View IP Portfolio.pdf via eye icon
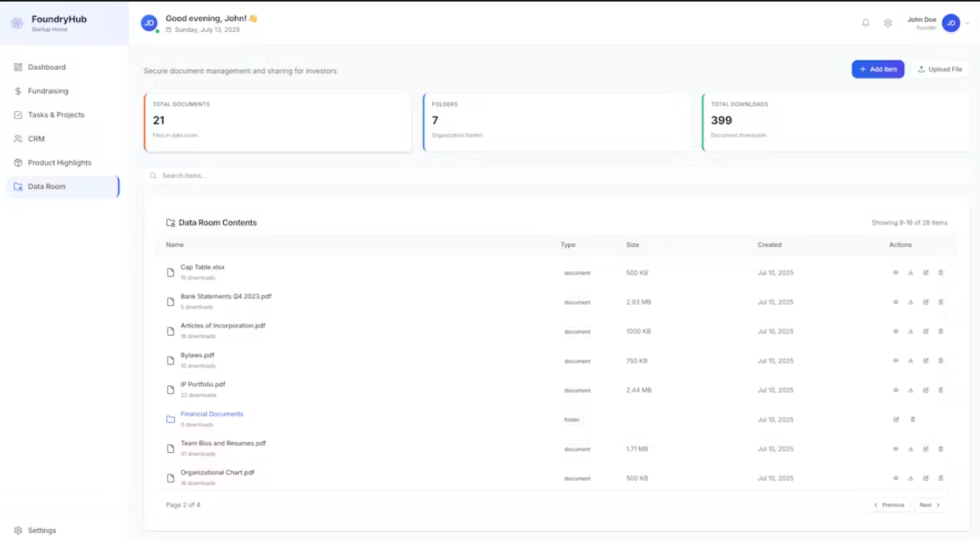The height and width of the screenshot is (540, 980). coord(895,390)
